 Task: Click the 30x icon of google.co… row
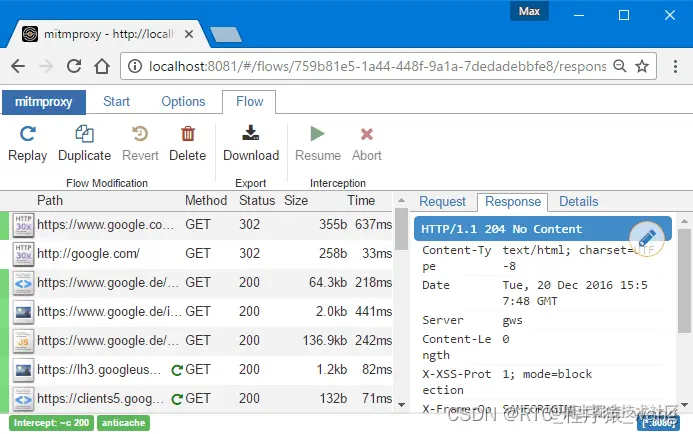click(23, 225)
